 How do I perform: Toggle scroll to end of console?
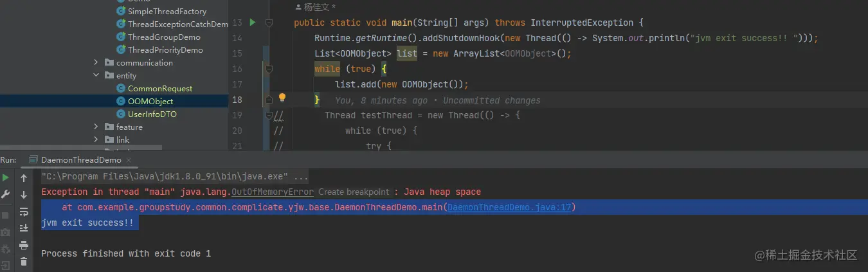point(24,228)
